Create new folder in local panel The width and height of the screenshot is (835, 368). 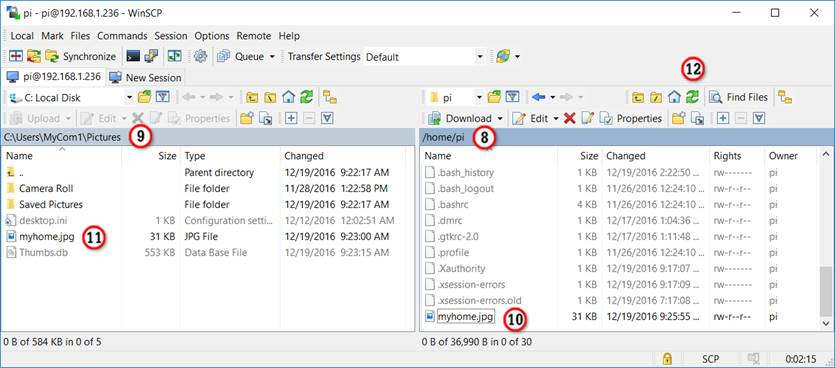click(246, 118)
